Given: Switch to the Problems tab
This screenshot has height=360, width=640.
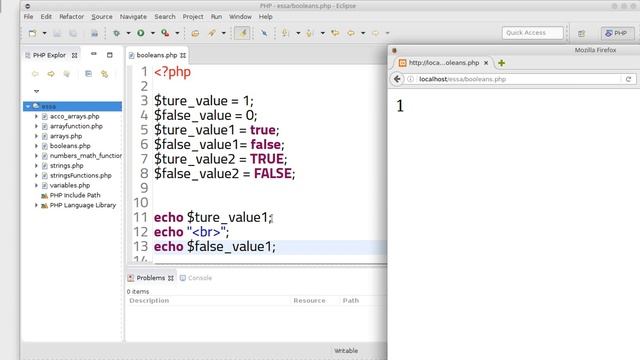Looking at the screenshot, I should point(150,278).
